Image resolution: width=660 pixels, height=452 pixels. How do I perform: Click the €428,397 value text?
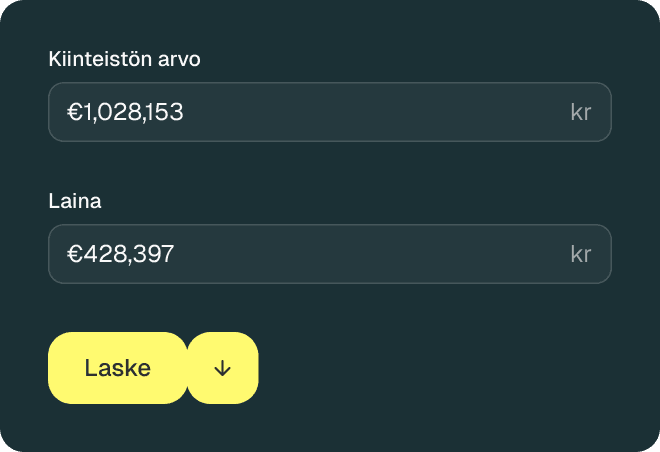click(120, 254)
